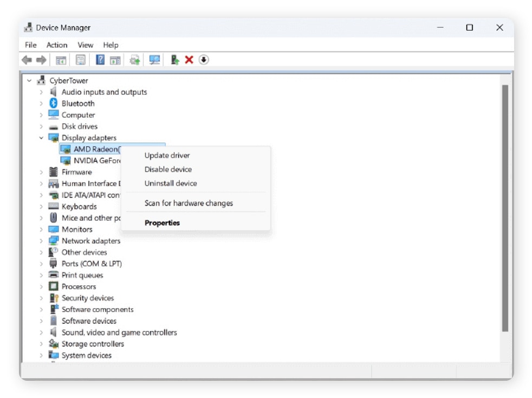The width and height of the screenshot is (532, 398).
Task: Choose Disable device from context menu
Action: click(x=196, y=169)
